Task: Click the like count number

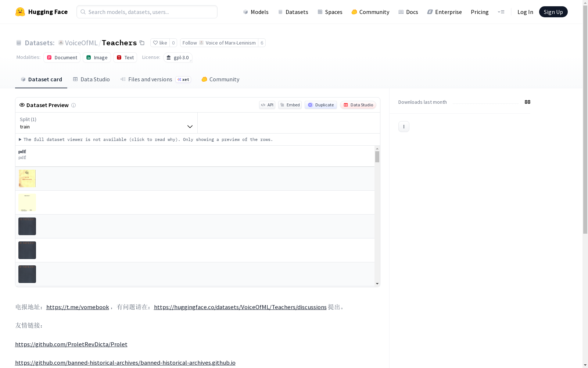Action: tap(173, 43)
